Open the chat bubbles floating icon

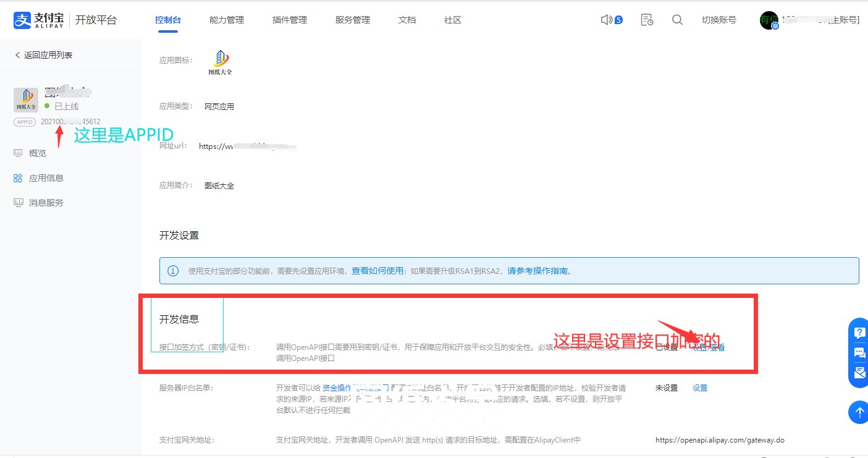[859, 352]
